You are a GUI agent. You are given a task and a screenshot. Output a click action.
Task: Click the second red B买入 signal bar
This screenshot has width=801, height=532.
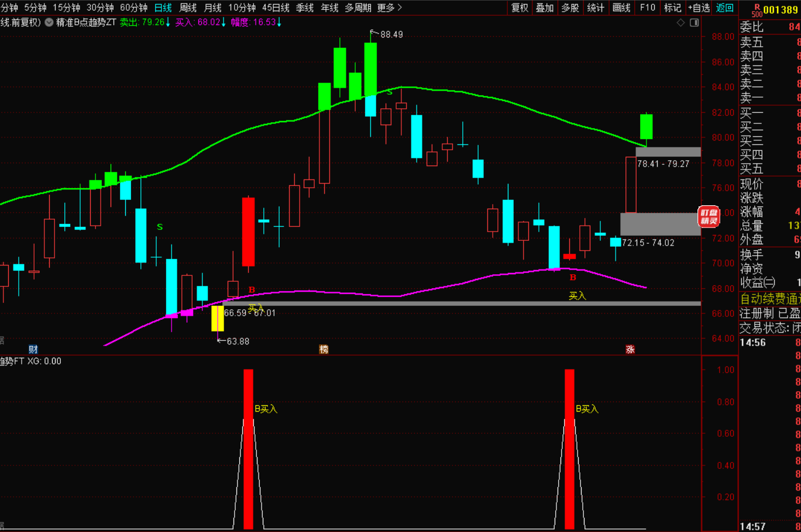[x=569, y=449]
